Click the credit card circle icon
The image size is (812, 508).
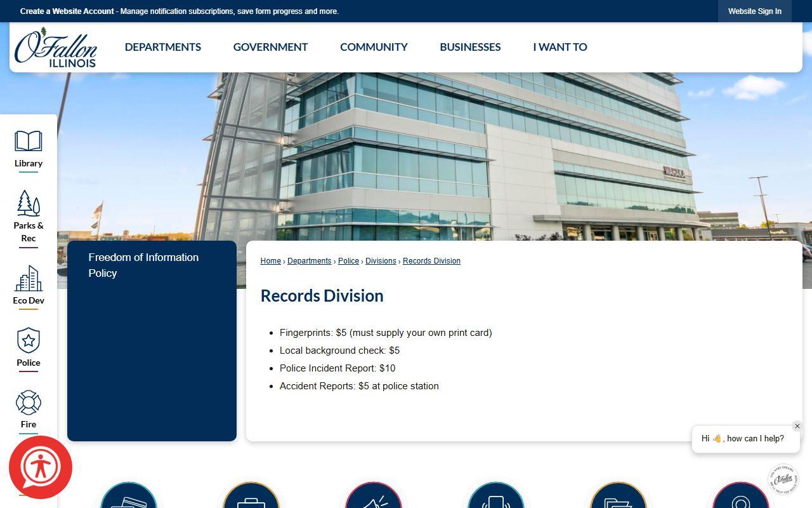tap(129, 495)
